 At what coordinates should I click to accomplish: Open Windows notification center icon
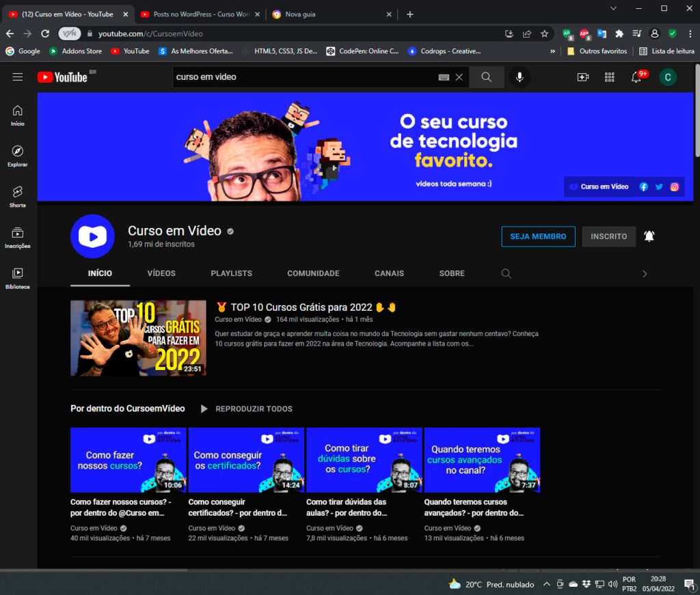(690, 584)
